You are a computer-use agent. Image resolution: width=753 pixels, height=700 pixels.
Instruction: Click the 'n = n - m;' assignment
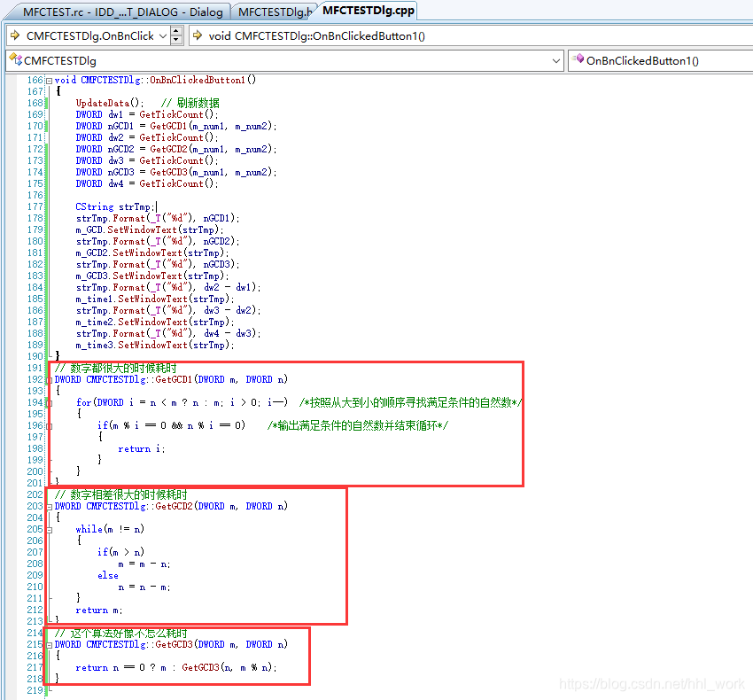[144, 587]
